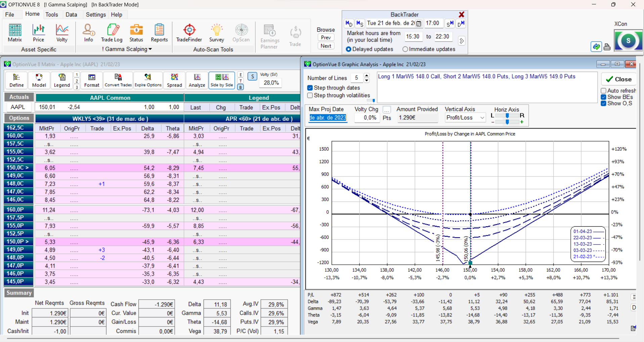The height and width of the screenshot is (342, 644).
Task: Open the Settings menu
Action: click(x=96, y=14)
